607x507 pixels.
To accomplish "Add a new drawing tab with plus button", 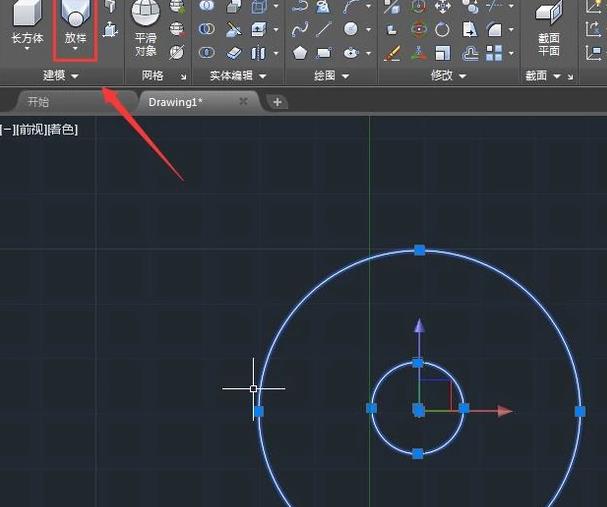I will click(277, 102).
